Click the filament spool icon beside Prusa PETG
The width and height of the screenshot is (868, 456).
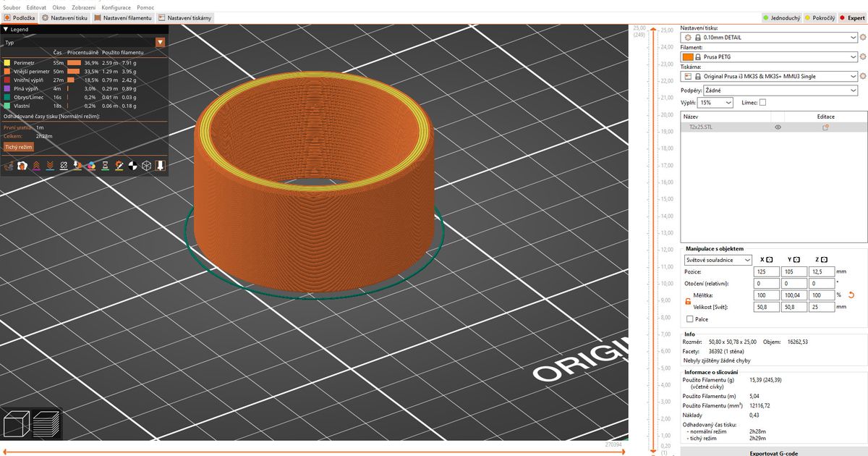688,56
